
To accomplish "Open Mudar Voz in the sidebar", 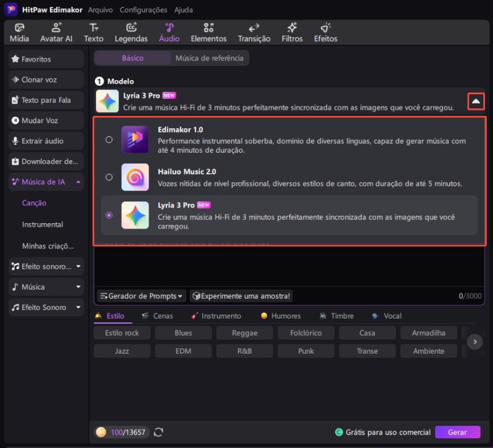I will pyautogui.click(x=46, y=120).
